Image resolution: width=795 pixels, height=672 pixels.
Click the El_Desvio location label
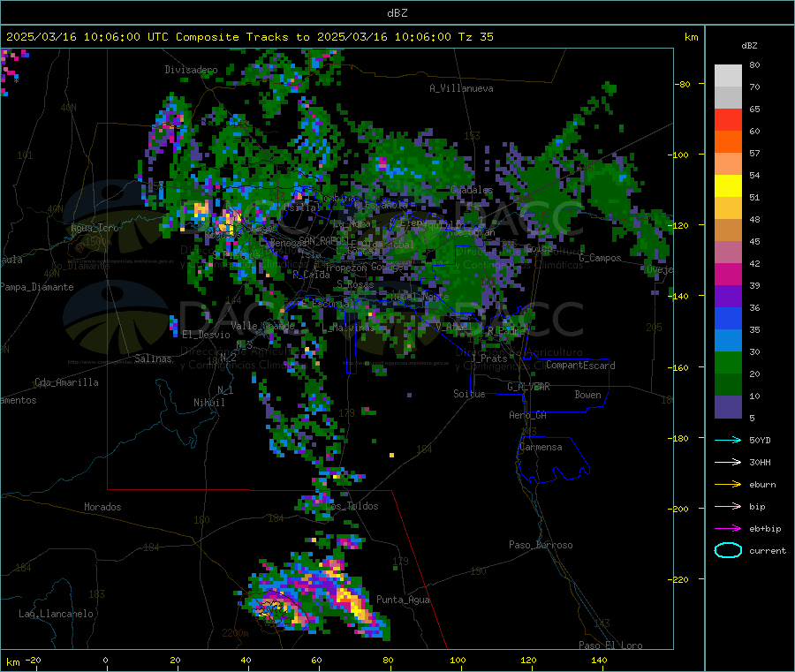[206, 335]
